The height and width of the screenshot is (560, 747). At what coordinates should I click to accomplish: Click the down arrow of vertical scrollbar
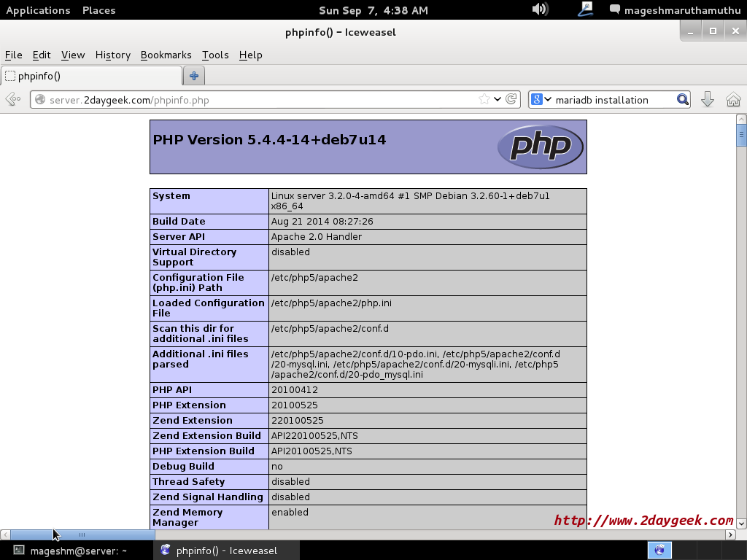pyautogui.click(x=741, y=523)
